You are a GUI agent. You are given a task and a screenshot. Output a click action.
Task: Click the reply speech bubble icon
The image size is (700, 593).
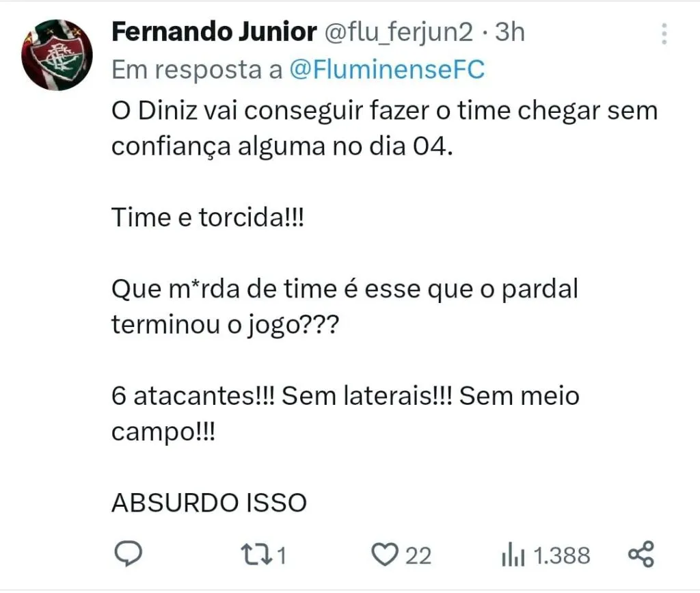point(126,553)
